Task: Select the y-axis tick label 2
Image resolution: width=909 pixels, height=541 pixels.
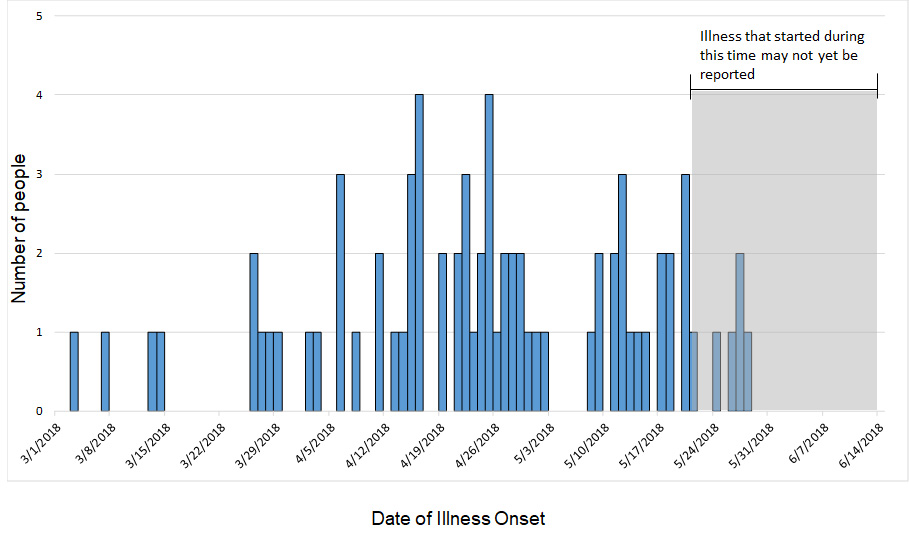Action: [39, 253]
